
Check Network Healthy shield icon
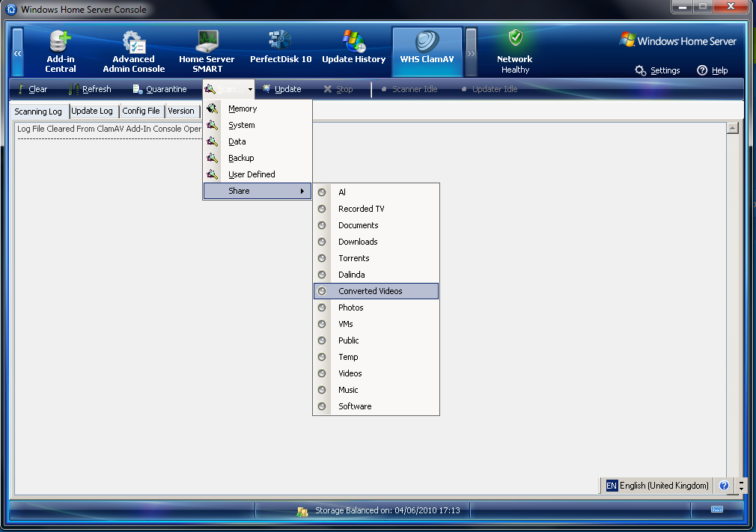(x=515, y=39)
